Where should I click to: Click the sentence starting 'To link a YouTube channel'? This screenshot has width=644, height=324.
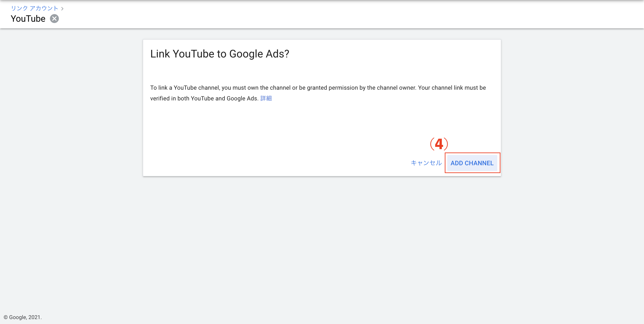(x=318, y=88)
